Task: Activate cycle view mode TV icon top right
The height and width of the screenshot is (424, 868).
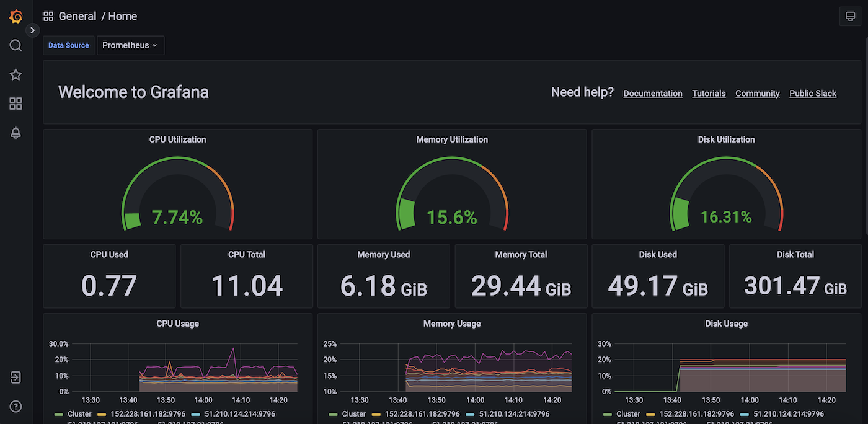Action: click(x=850, y=16)
